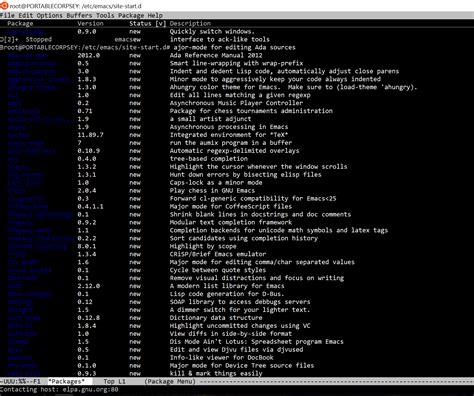Open the Help menu

click(x=155, y=15)
